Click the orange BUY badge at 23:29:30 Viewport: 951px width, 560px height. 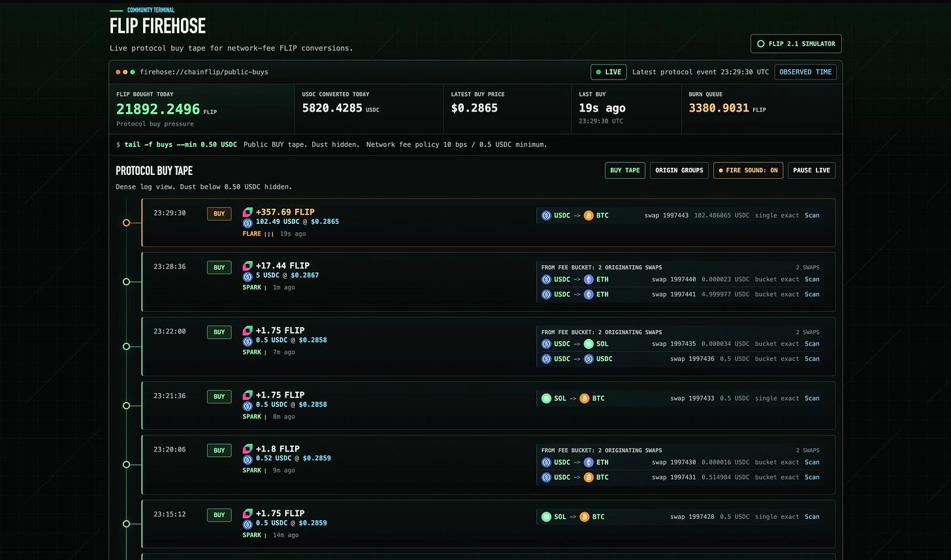[x=219, y=213]
